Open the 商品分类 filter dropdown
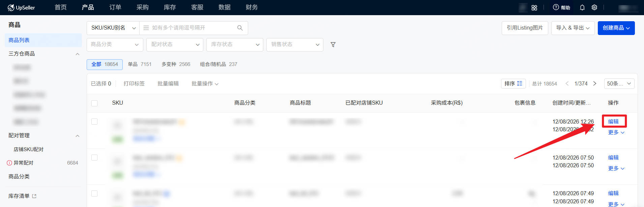644x207 pixels. coord(115,44)
